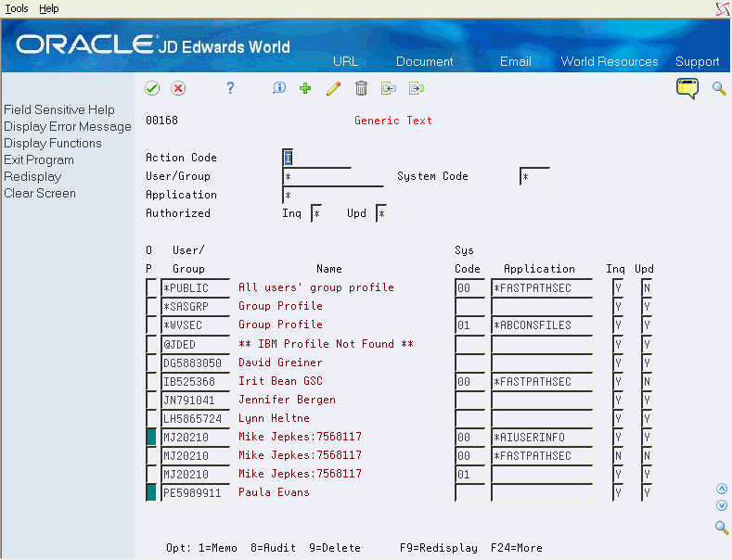Focus the Application filter field
The width and height of the screenshot is (732, 560).
pos(333,195)
